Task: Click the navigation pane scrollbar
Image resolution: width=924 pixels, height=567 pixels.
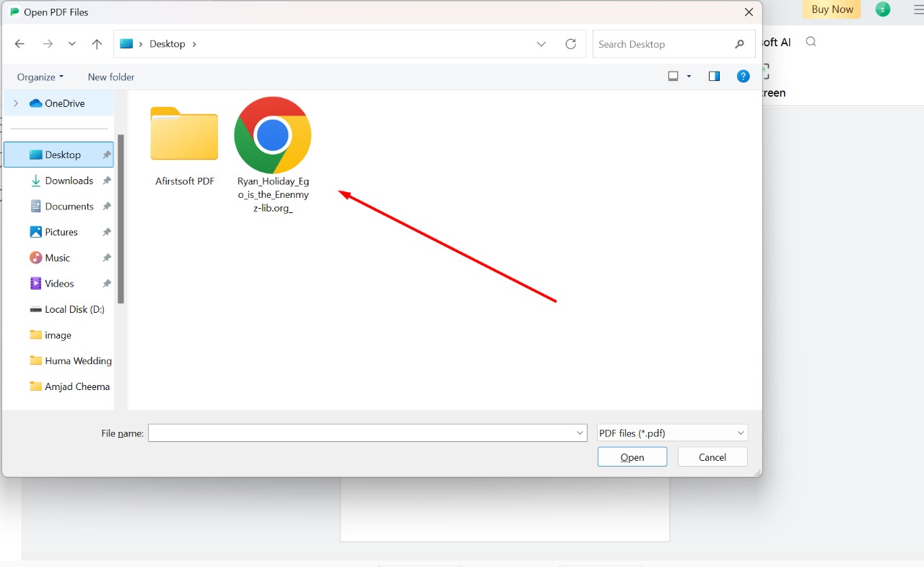Action: coord(121,219)
